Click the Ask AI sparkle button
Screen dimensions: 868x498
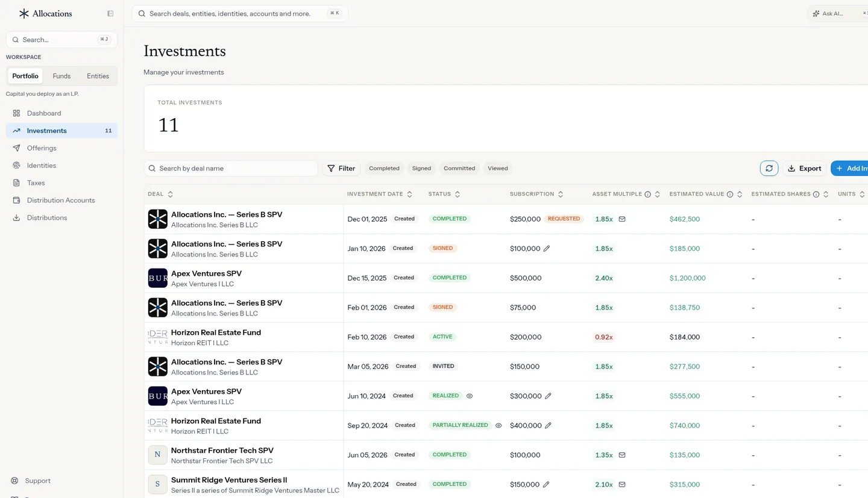[838, 13]
